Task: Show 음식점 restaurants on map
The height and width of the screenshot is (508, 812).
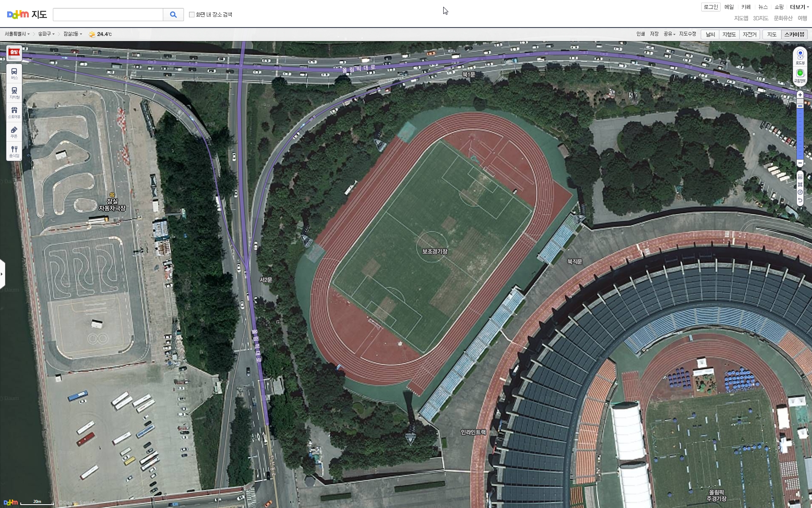Action: coord(14,151)
